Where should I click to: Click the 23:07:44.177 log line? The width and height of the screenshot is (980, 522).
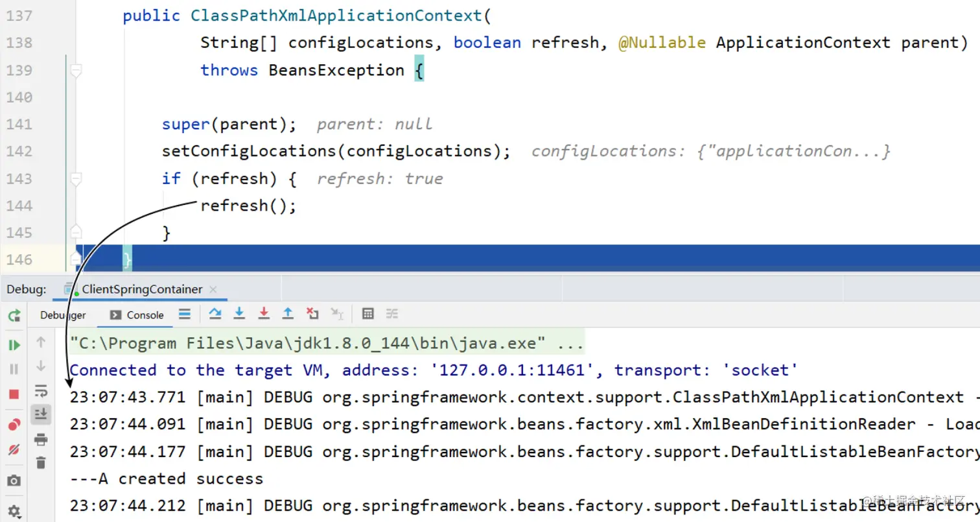coord(524,451)
